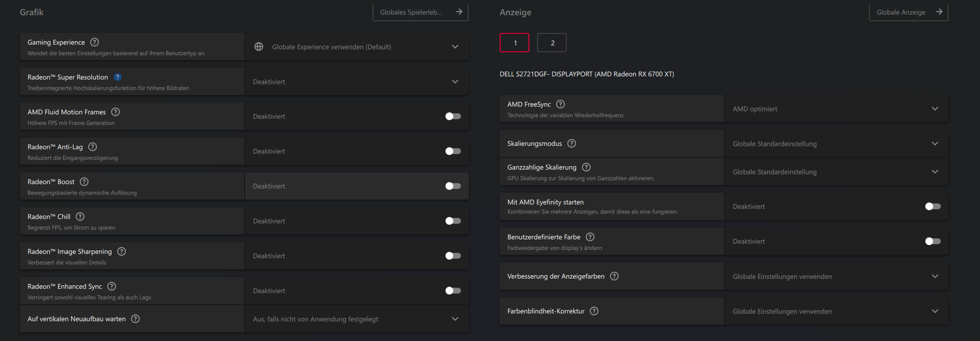Open Globales Spielerlebnis button
Viewport: 980px width, 341px height.
(x=420, y=12)
